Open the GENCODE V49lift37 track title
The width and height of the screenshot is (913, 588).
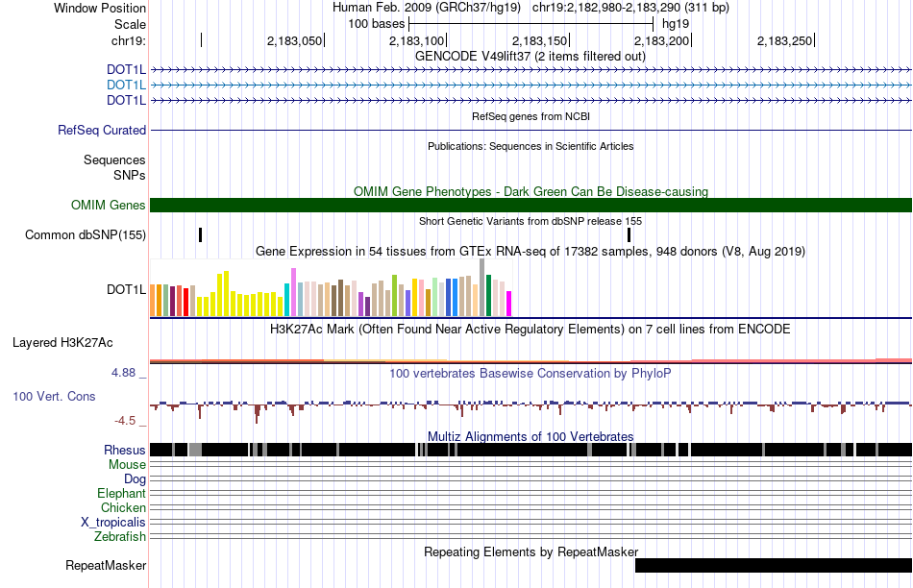[x=530, y=57]
